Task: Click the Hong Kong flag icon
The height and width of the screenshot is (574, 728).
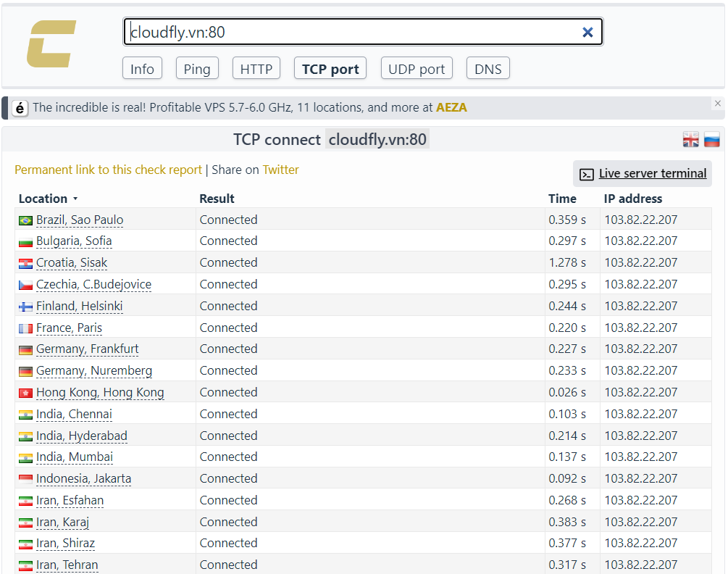Action: (x=25, y=393)
